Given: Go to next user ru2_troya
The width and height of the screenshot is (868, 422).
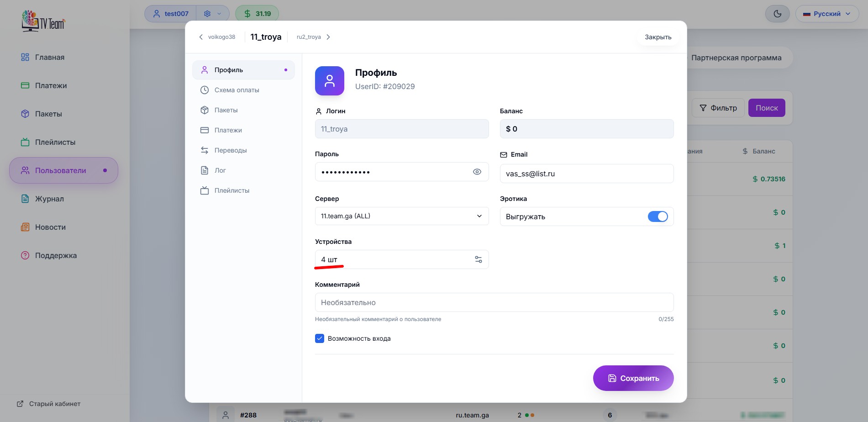Looking at the screenshot, I should click(313, 37).
